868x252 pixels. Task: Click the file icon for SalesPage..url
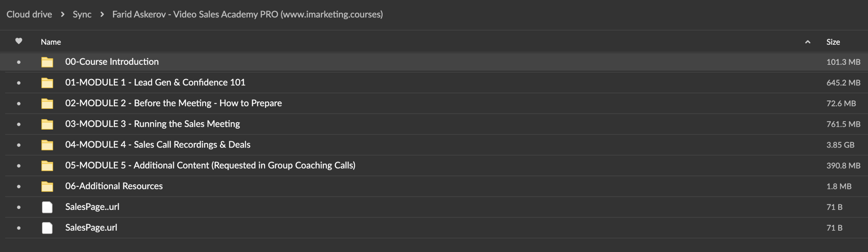pos(47,207)
